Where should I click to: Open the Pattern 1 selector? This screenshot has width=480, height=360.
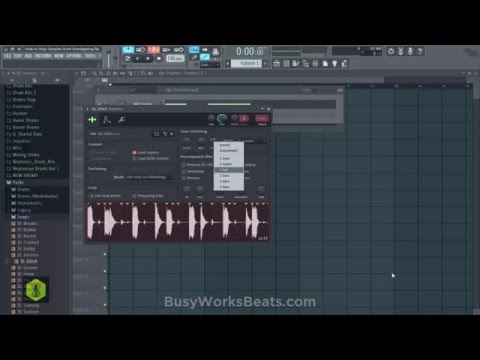247,63
